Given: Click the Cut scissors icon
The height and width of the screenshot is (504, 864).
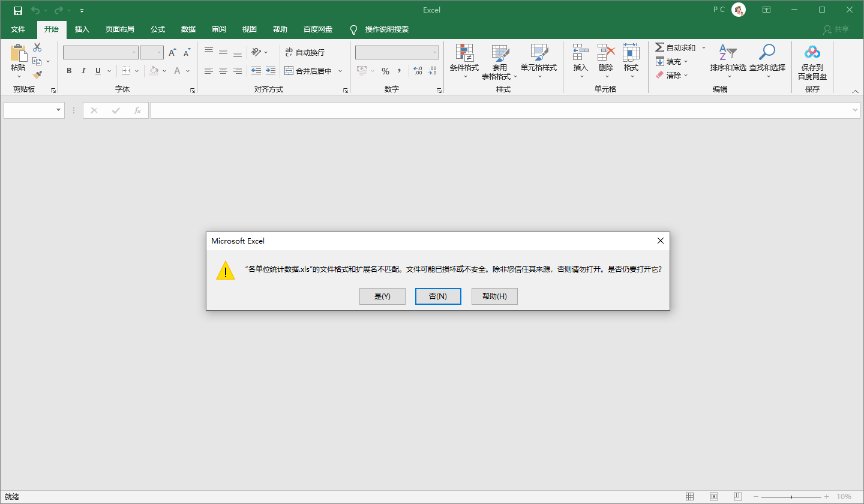Looking at the screenshot, I should [37, 47].
